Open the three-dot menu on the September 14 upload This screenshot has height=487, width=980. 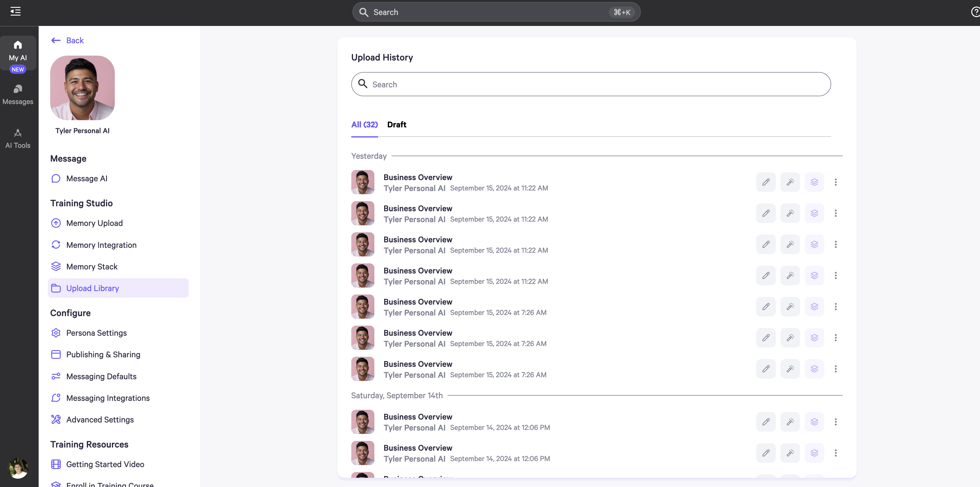tap(836, 421)
